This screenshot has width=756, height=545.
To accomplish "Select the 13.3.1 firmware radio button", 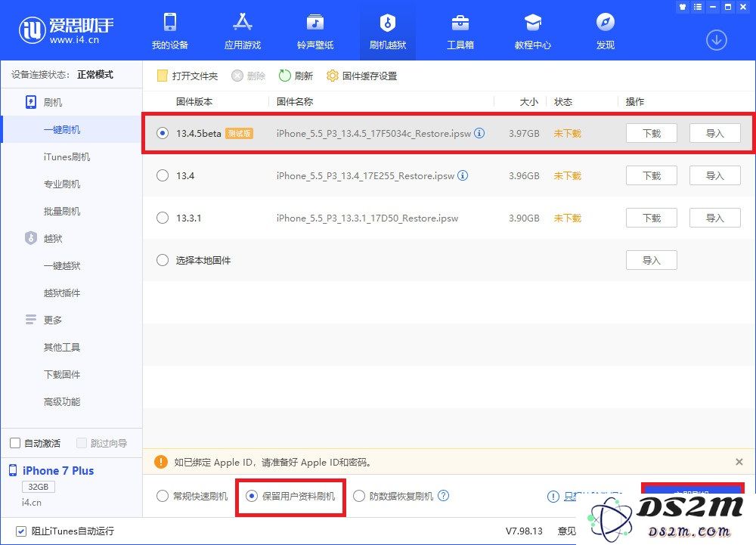I will point(163,218).
